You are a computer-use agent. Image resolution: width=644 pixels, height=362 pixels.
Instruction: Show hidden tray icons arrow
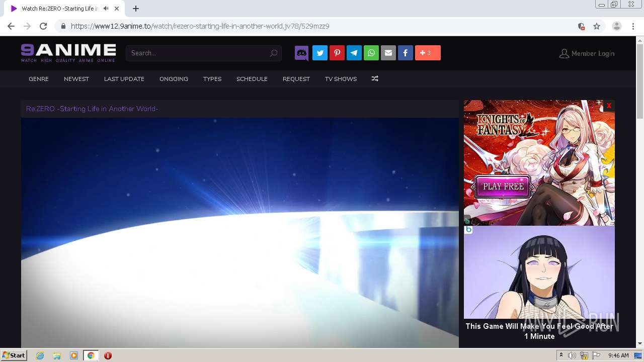coord(561,355)
